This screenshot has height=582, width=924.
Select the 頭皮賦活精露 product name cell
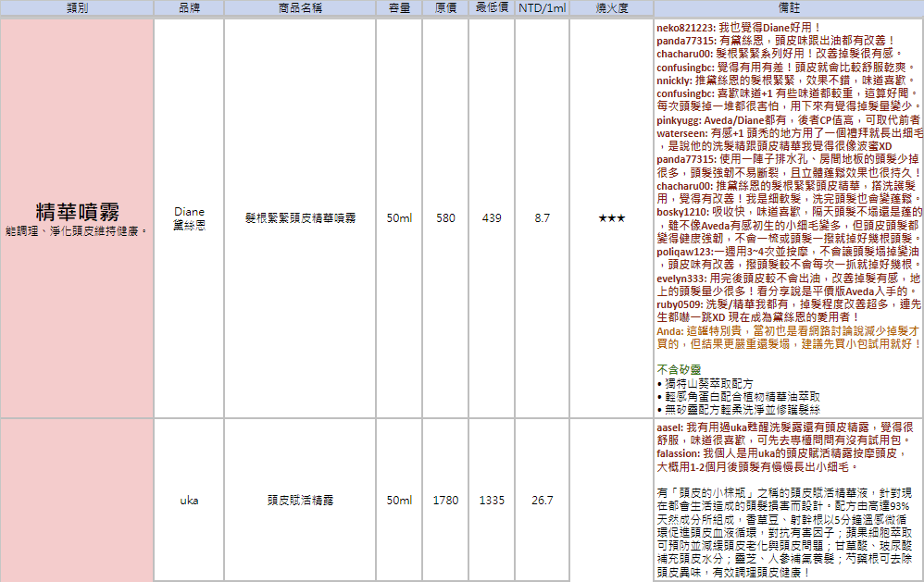click(300, 501)
